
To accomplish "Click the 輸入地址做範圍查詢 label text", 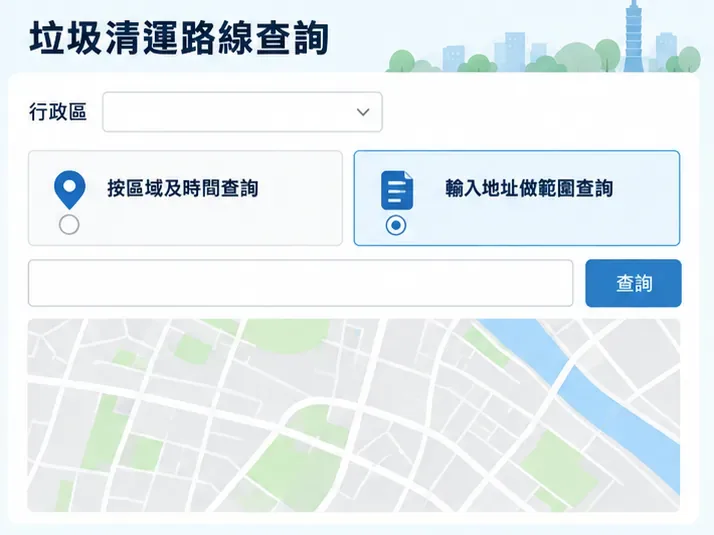I will click(x=529, y=188).
